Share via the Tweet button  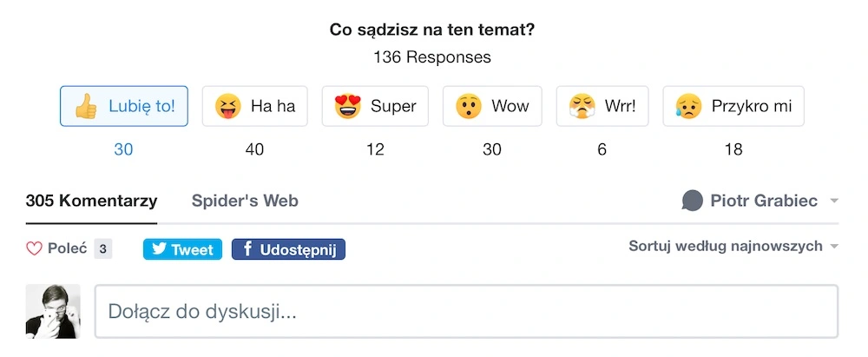coord(182,249)
